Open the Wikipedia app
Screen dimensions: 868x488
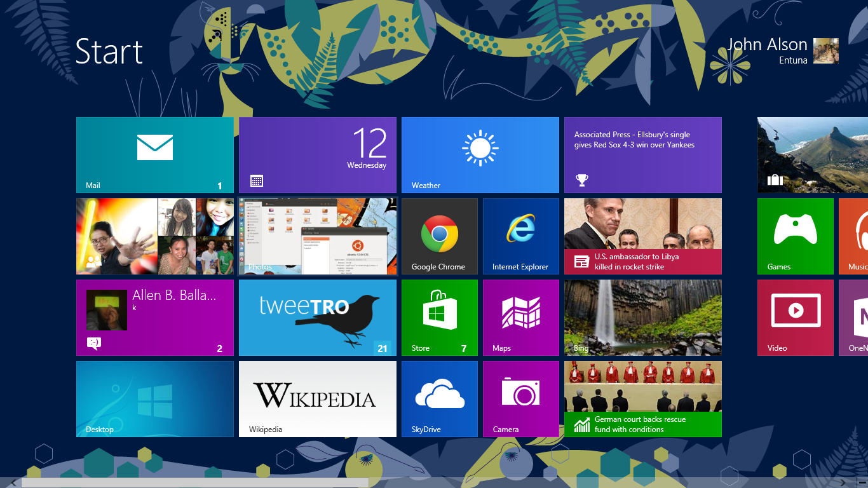click(x=317, y=398)
